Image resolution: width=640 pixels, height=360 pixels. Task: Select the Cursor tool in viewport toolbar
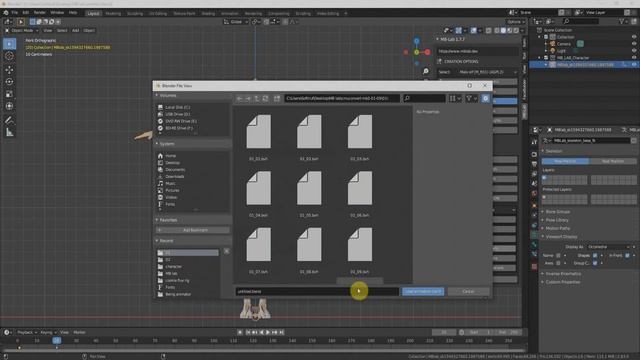(9, 56)
